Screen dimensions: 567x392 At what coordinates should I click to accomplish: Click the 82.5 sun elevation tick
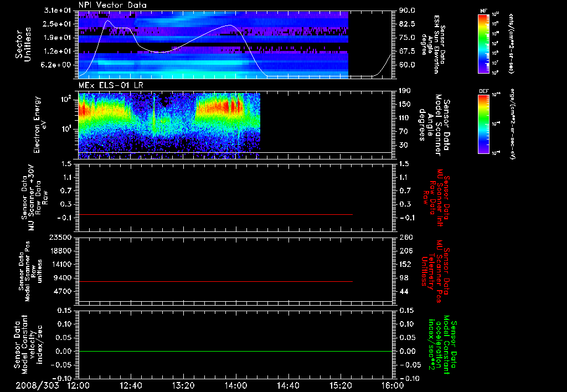point(407,24)
